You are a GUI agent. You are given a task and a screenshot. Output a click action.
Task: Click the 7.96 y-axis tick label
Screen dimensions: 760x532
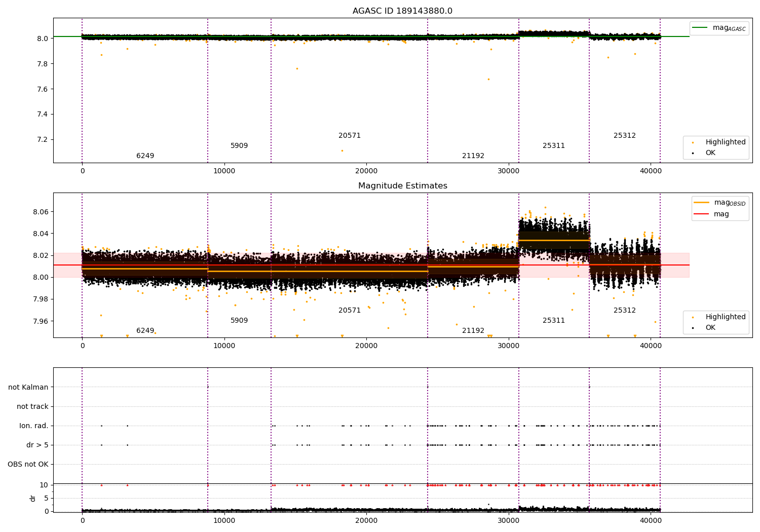(x=41, y=321)
